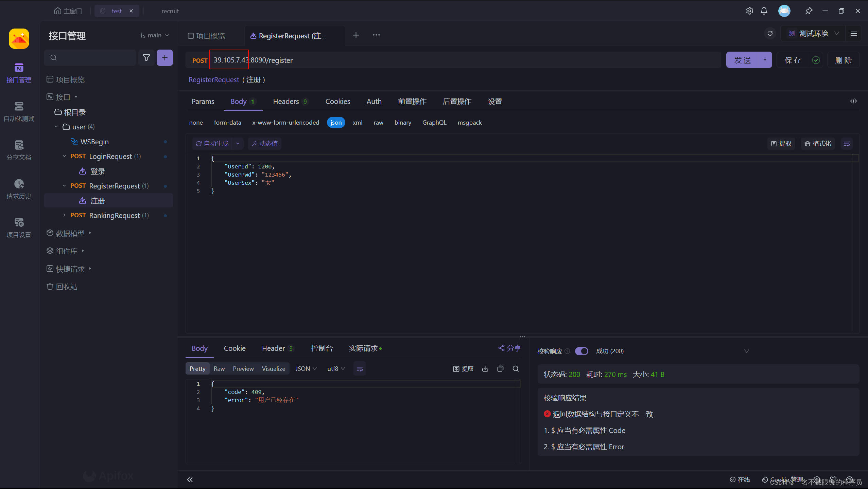Open the utf8 encoding dropdown
868x489 pixels.
pos(336,369)
